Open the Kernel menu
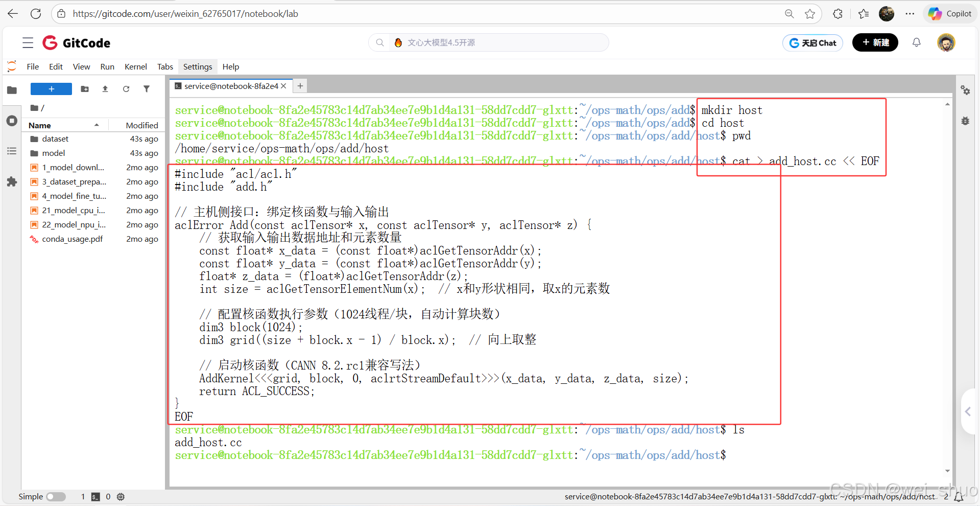 pos(136,66)
